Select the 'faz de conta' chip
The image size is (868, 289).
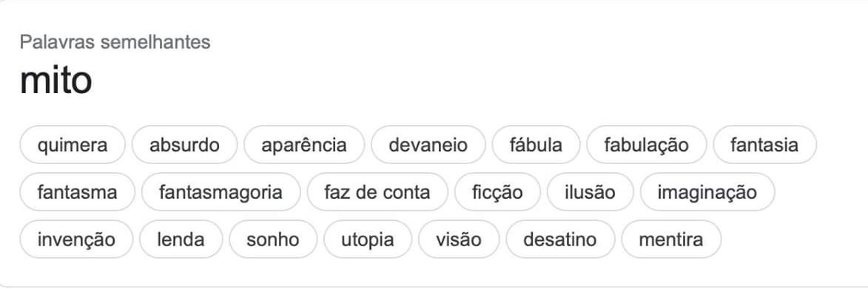point(377,192)
